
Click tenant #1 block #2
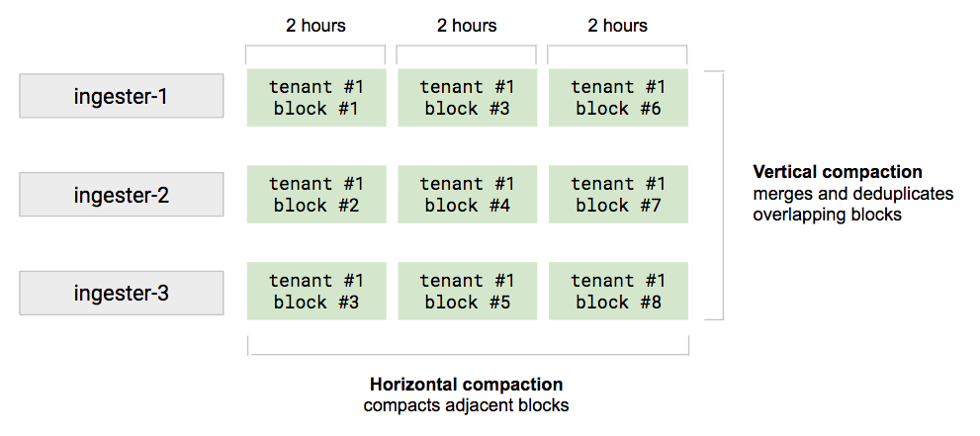[x=315, y=195]
